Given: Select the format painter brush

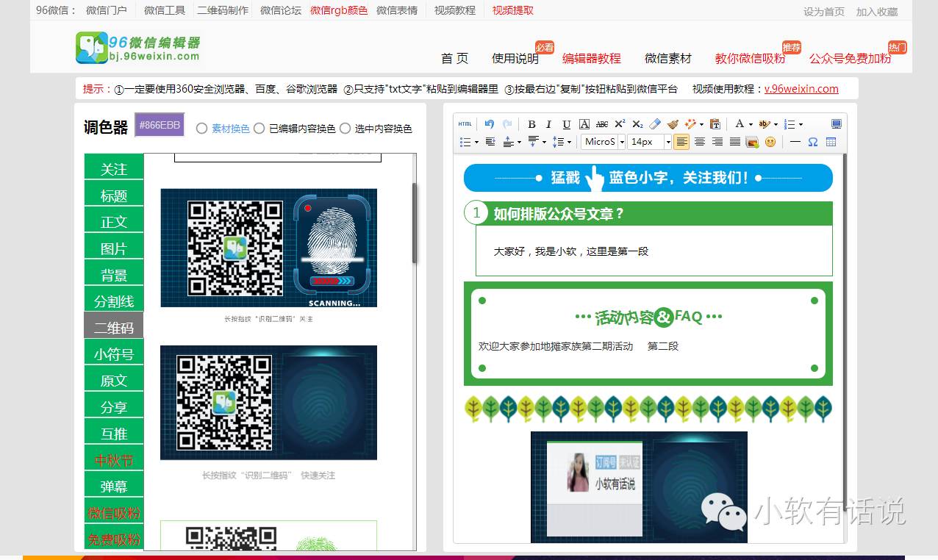Looking at the screenshot, I should tap(673, 124).
